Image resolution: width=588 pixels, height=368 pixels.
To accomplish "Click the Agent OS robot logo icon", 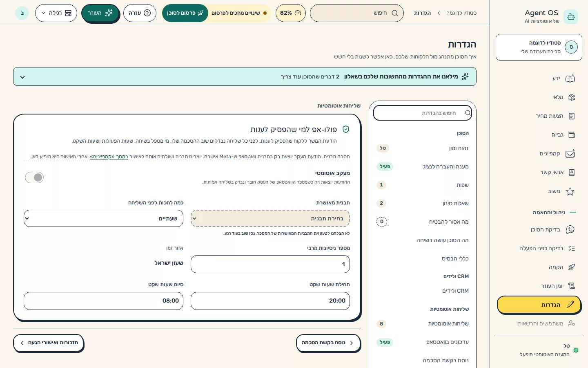I will 571,17.
